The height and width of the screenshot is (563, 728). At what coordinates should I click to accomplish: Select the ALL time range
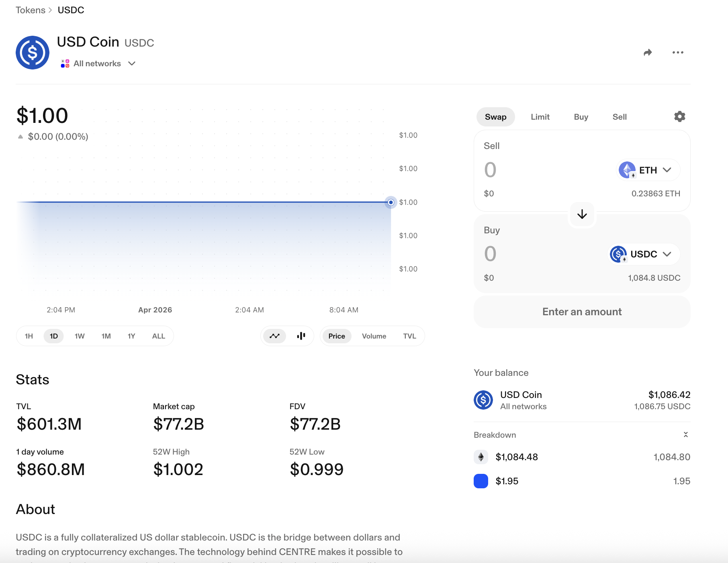pyautogui.click(x=159, y=336)
